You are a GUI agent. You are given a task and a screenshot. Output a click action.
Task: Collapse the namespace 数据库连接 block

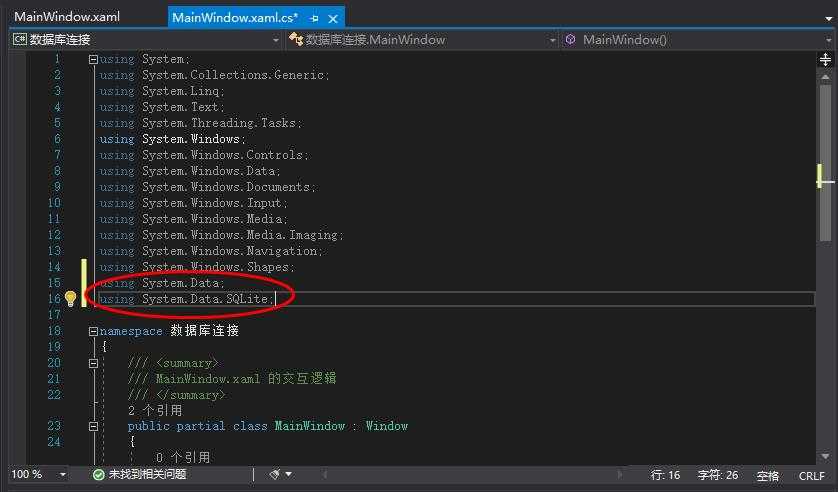(93, 331)
